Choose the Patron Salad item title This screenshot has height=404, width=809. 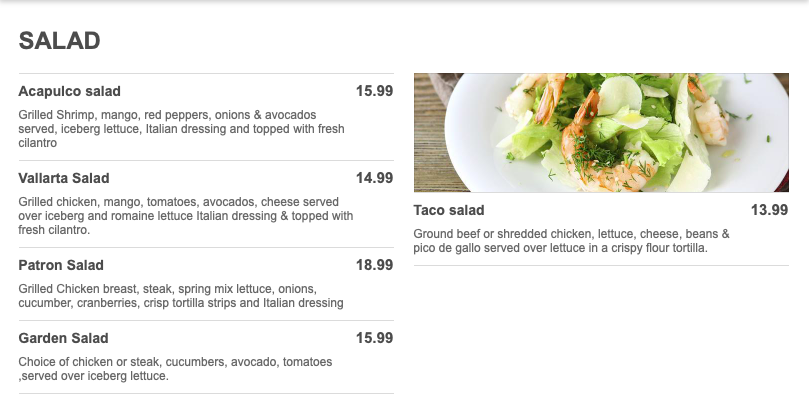pos(61,265)
